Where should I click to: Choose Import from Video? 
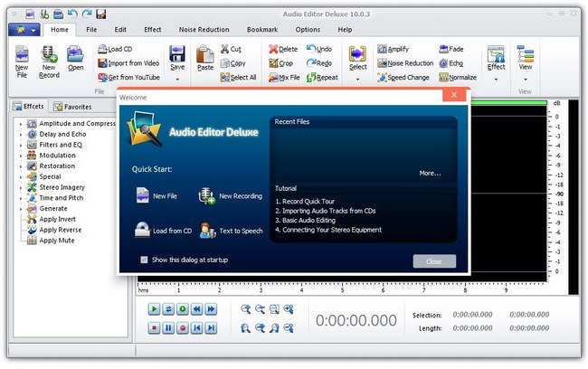(x=128, y=63)
